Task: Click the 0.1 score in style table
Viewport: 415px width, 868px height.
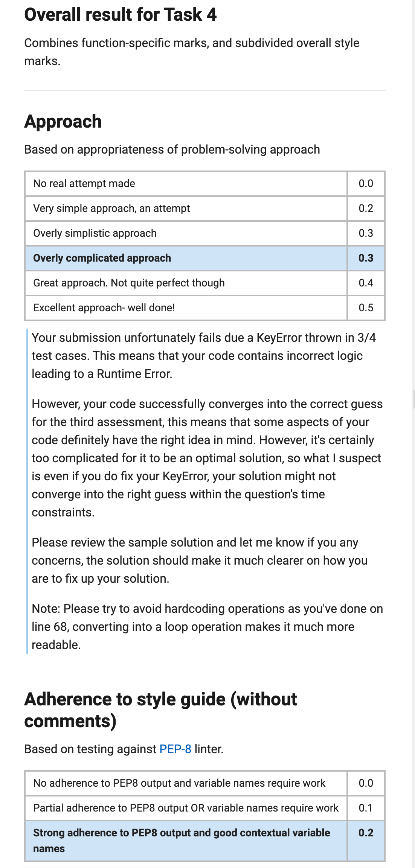Action: 366,808
